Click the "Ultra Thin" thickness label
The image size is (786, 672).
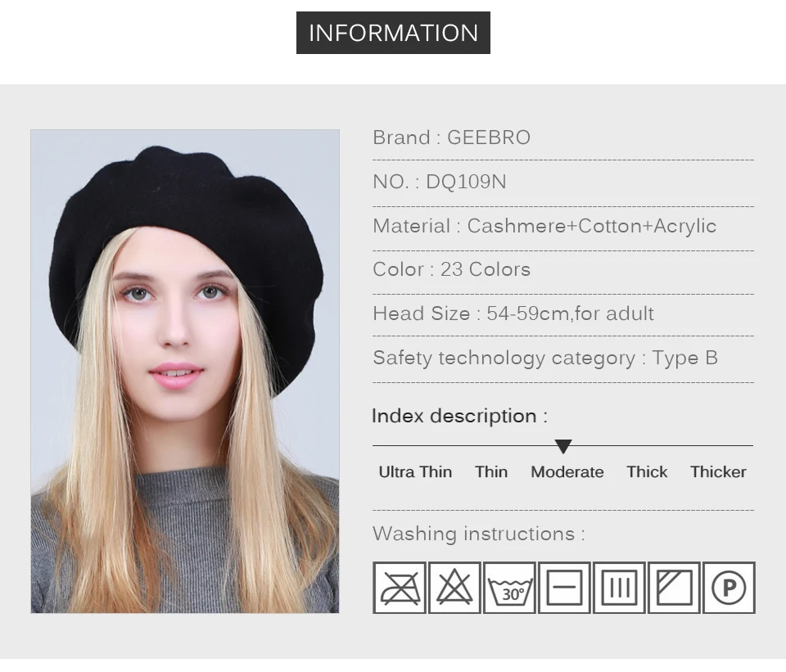tap(415, 472)
